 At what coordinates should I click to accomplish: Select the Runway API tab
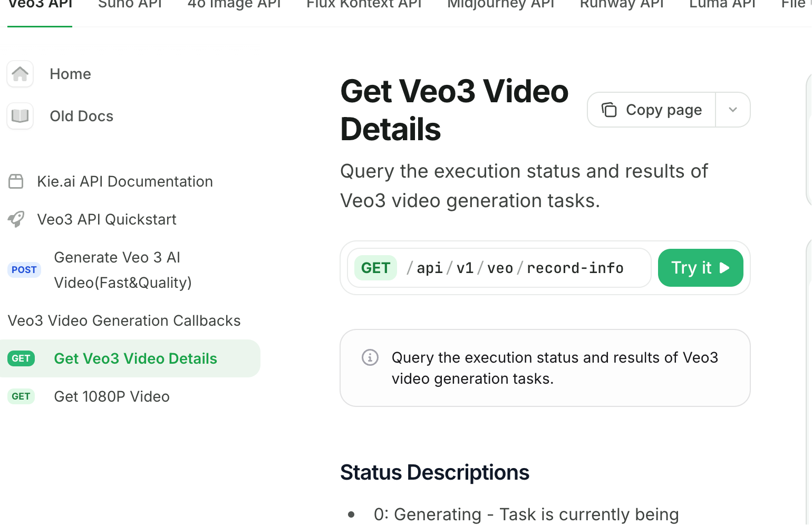coord(622,5)
